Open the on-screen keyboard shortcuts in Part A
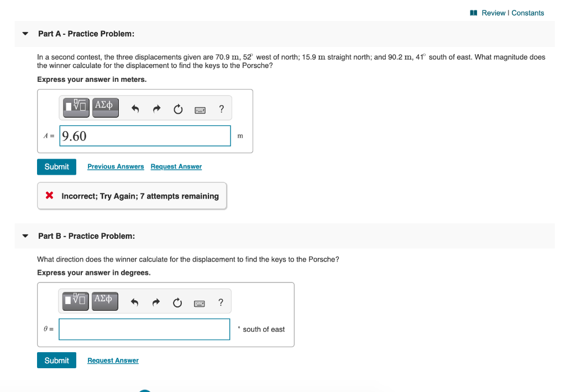 [199, 109]
